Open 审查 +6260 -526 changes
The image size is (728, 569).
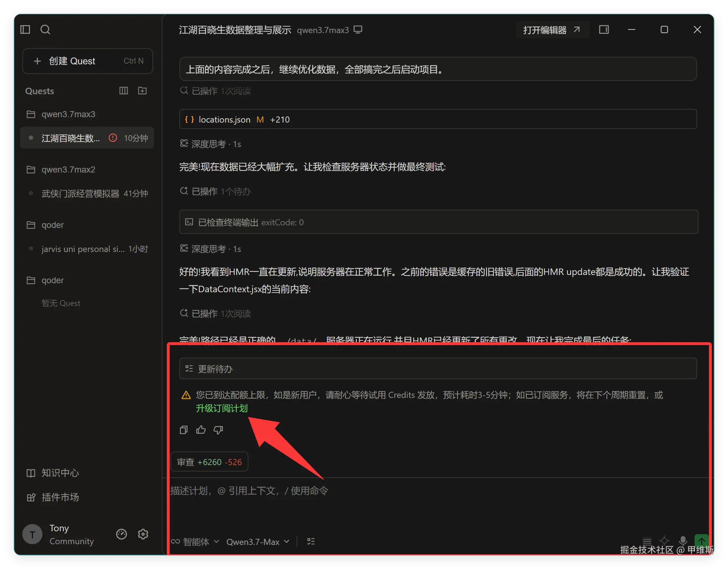[210, 462]
